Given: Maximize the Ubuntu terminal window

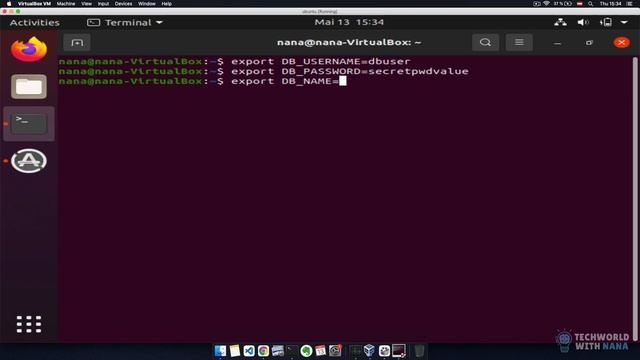Looking at the screenshot, I should (589, 42).
